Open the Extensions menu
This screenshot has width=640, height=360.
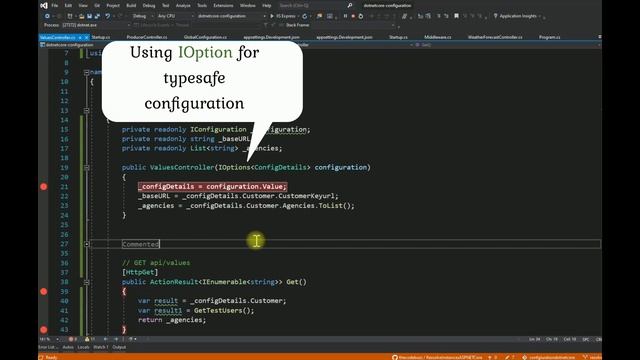click(223, 5)
